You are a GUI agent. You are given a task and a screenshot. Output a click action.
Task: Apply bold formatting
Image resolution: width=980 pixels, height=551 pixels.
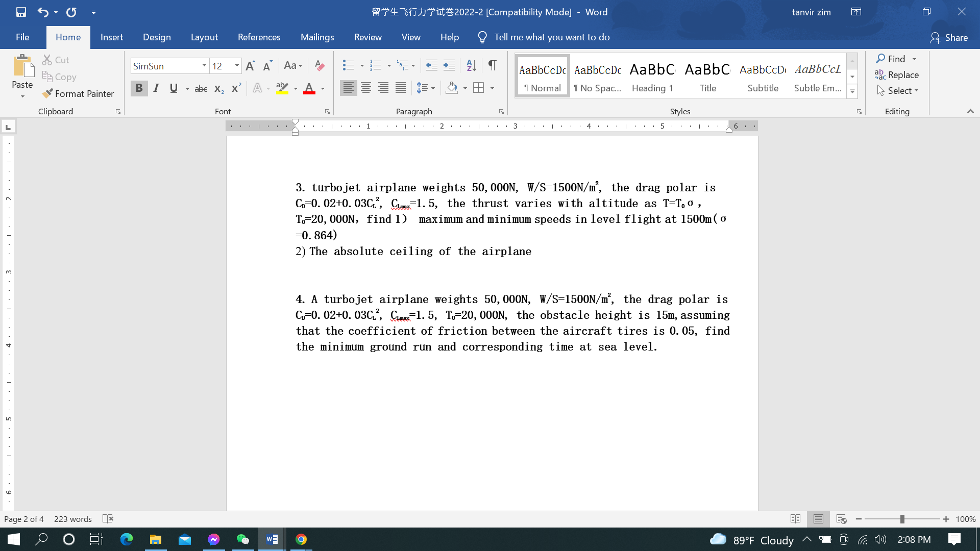(139, 88)
